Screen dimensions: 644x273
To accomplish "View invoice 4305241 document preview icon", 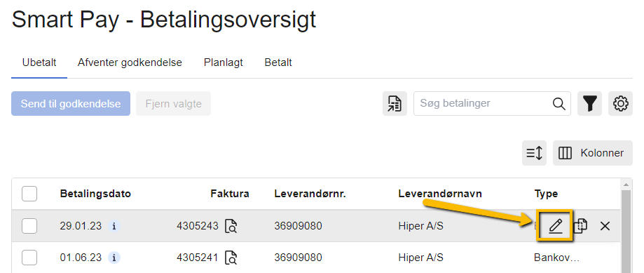I will pos(231,258).
